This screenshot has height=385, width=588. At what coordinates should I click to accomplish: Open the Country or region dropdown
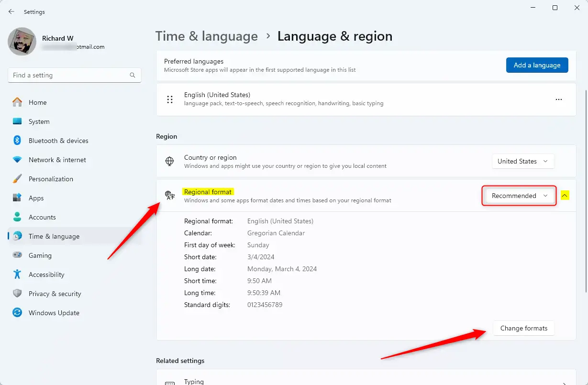[523, 161]
